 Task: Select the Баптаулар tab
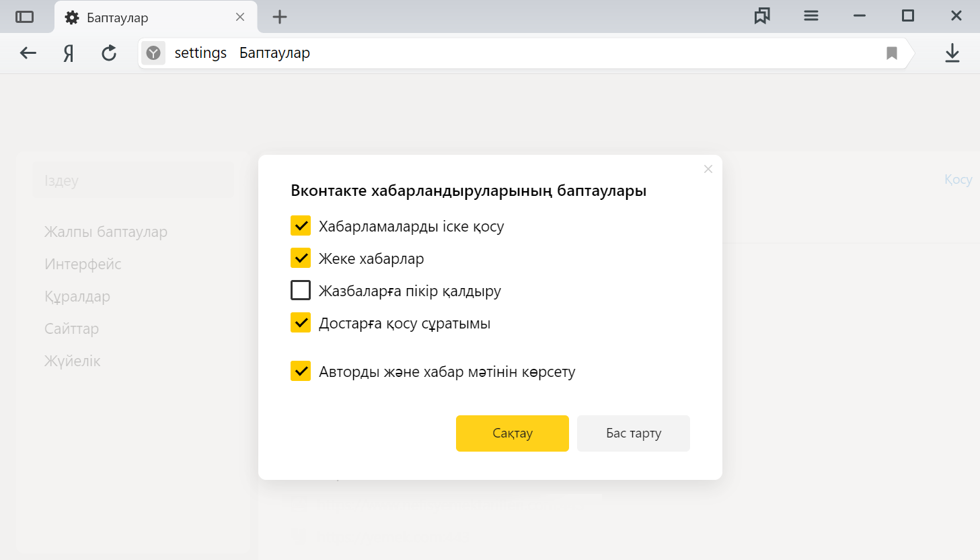click(155, 17)
